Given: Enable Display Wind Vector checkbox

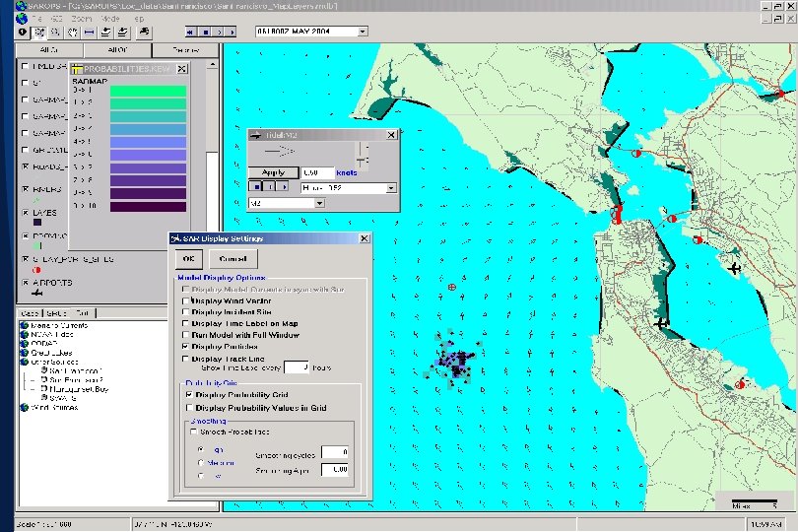Looking at the screenshot, I should (185, 299).
